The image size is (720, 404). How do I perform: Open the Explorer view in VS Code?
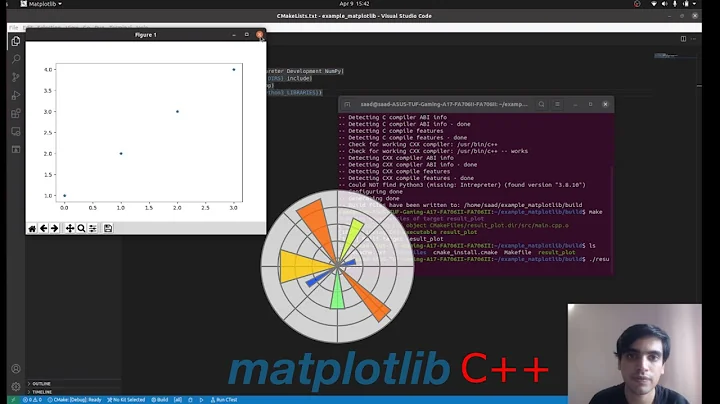(x=16, y=41)
